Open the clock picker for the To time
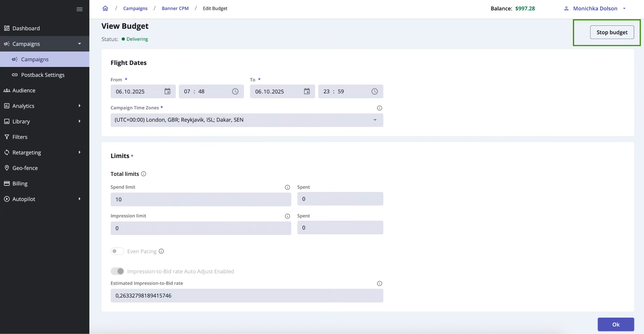 pyautogui.click(x=374, y=91)
